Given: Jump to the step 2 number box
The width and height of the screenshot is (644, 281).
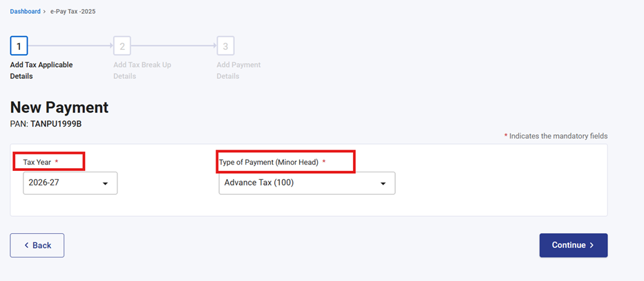Looking at the screenshot, I should (x=122, y=46).
